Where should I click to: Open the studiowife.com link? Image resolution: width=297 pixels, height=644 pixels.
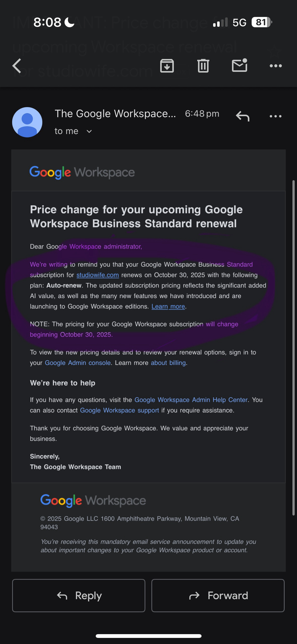[x=98, y=275]
